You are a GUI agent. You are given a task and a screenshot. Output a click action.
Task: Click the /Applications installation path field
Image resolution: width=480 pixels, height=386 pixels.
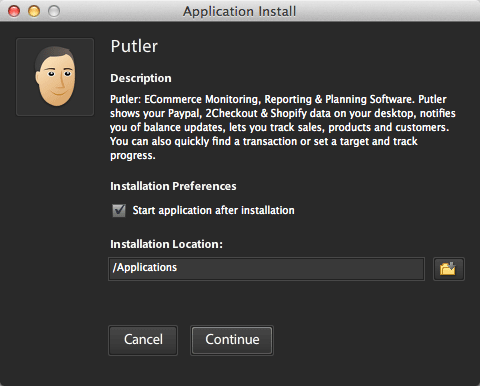pos(266,269)
